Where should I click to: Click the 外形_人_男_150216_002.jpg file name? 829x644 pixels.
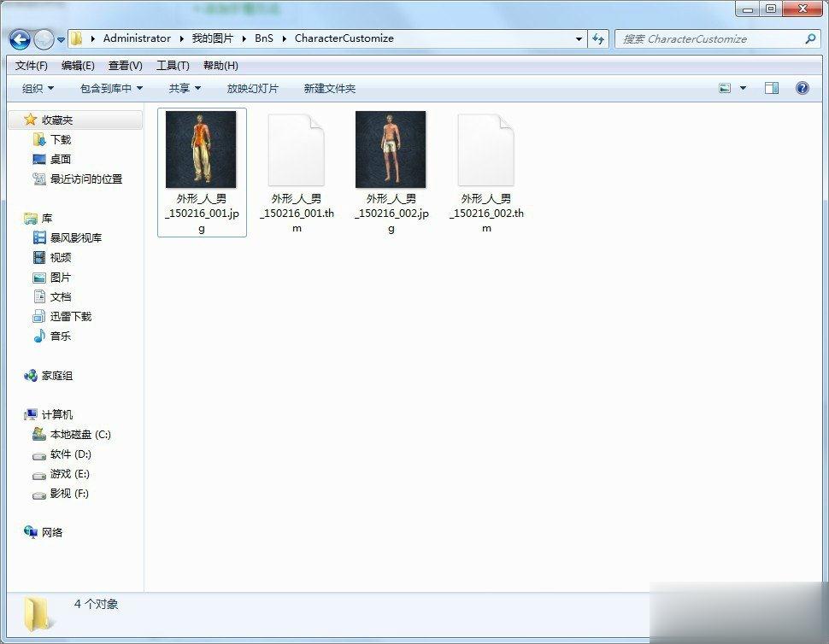(391, 214)
